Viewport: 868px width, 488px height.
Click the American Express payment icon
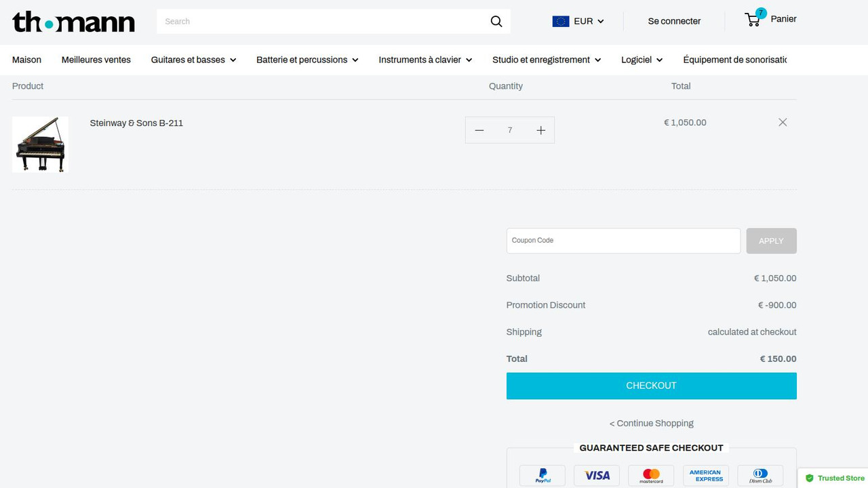tap(705, 475)
